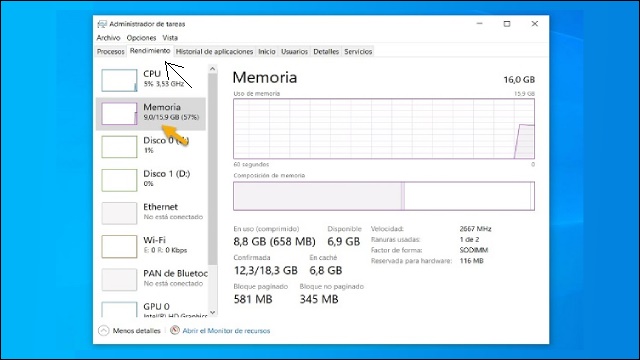
Task: Click the sidebar scroll up arrow
Action: pos(212,69)
